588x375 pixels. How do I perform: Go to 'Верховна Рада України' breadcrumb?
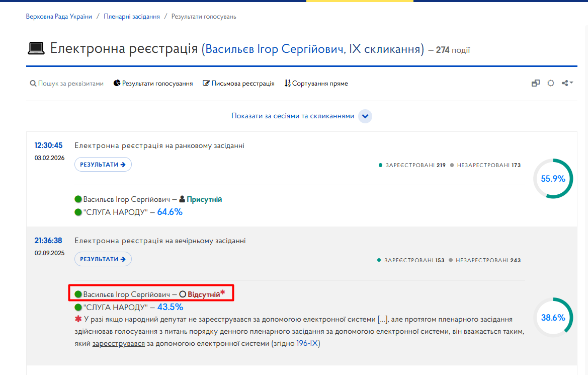[59, 17]
